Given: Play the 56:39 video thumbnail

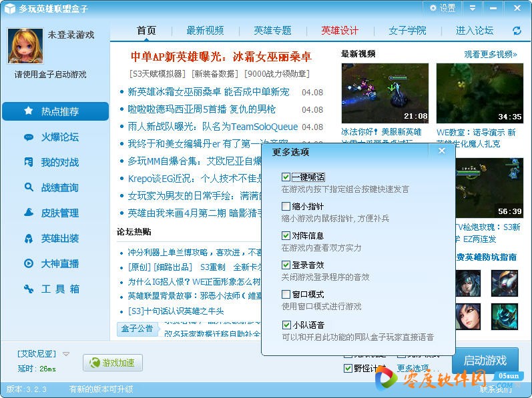Looking at the screenshot, I should point(489,188).
